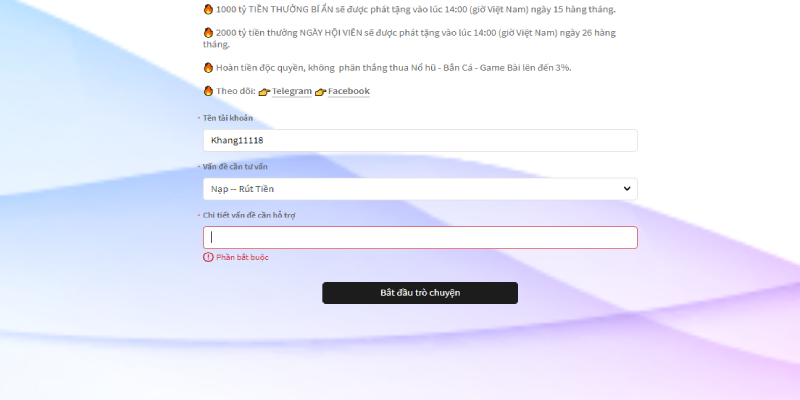Click the dropdown chevron arrow

tap(627, 189)
